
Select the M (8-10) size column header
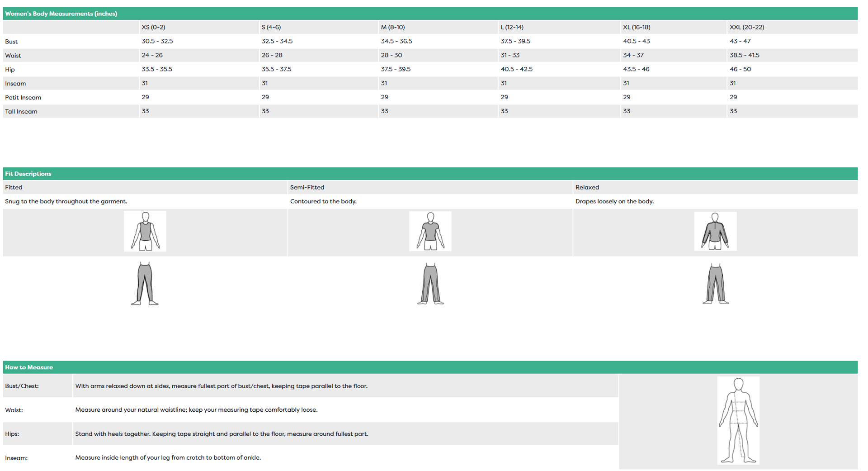tap(392, 27)
